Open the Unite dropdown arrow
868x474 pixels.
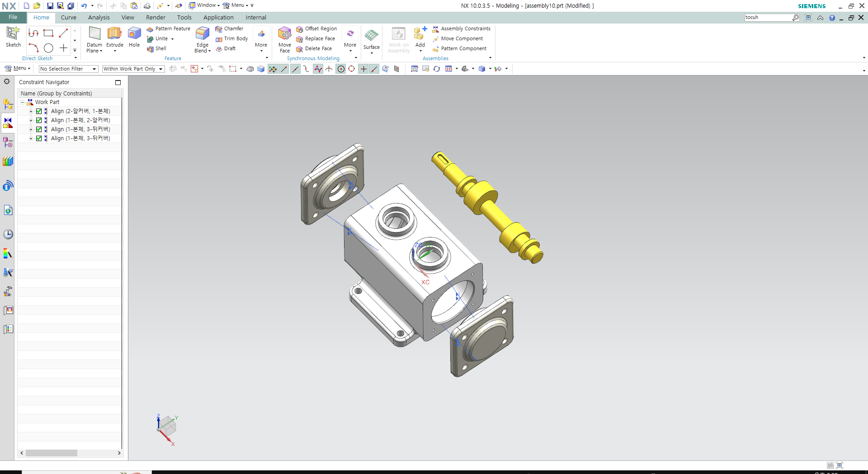172,39
